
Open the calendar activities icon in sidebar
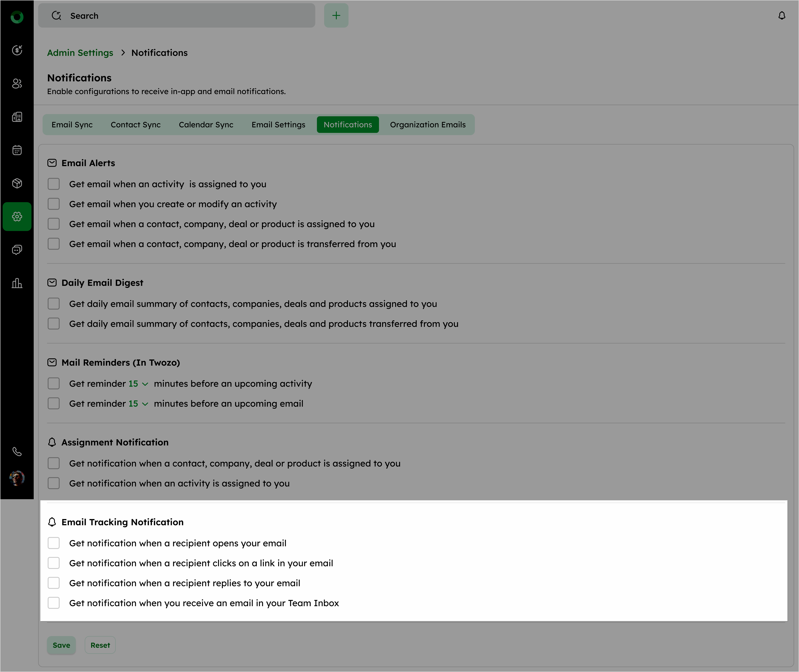click(x=17, y=150)
